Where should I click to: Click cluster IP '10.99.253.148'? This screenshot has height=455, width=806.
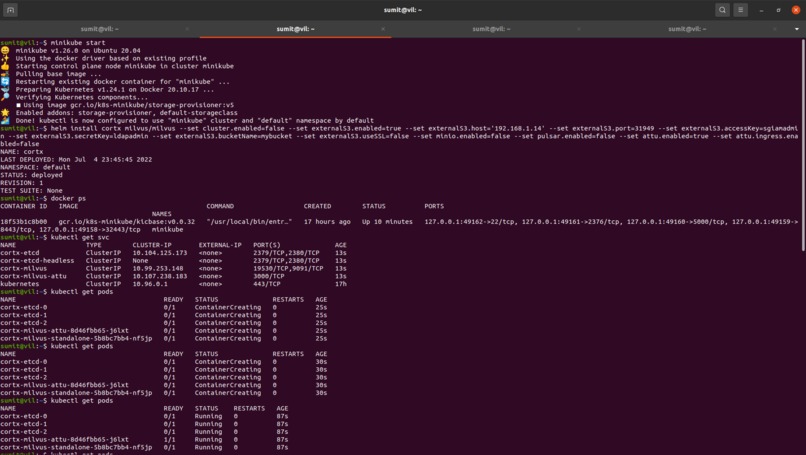click(x=158, y=268)
